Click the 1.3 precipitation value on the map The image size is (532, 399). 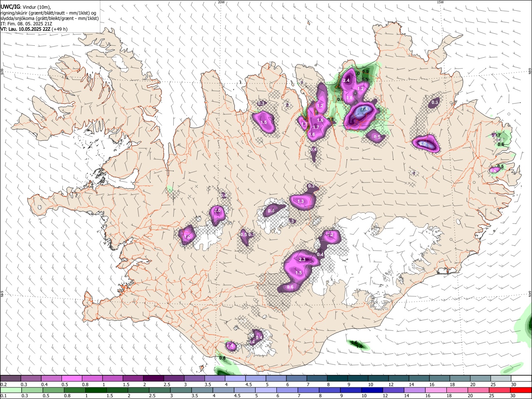coord(300,201)
